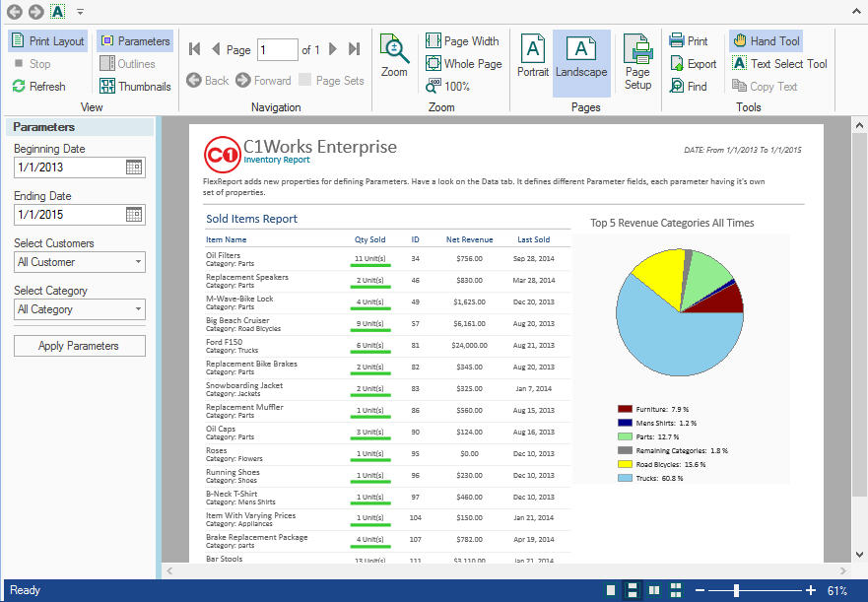Screen dimensions: 868x602
Task: Select continuous page view in status bar
Action: click(633, 591)
